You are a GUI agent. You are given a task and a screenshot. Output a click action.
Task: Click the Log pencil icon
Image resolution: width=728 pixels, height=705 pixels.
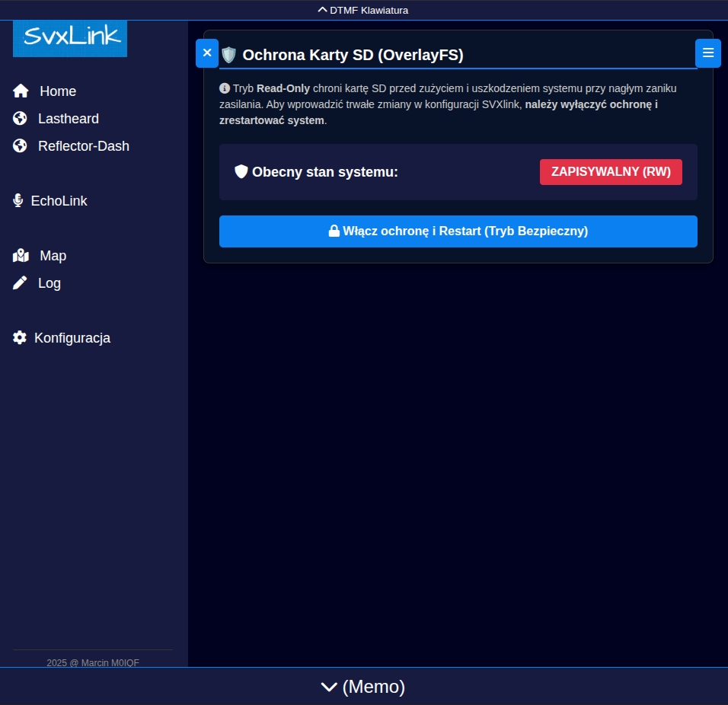(20, 283)
